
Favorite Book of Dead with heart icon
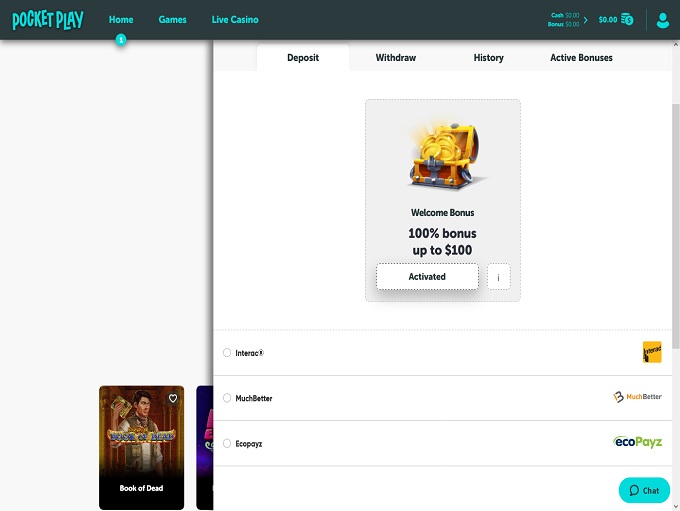click(173, 398)
